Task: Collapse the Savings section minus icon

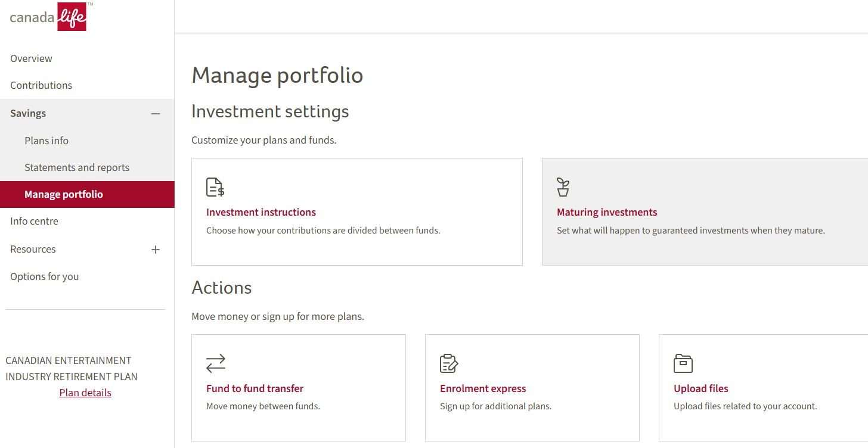Action: [156, 113]
